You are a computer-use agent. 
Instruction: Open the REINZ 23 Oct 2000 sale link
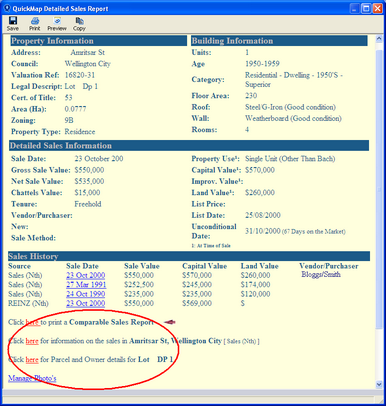pos(85,303)
